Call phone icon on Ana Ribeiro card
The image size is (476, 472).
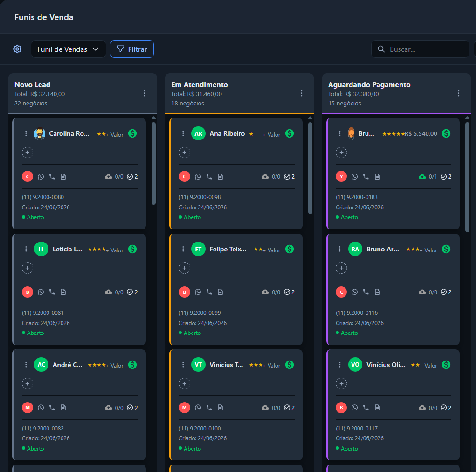click(209, 176)
